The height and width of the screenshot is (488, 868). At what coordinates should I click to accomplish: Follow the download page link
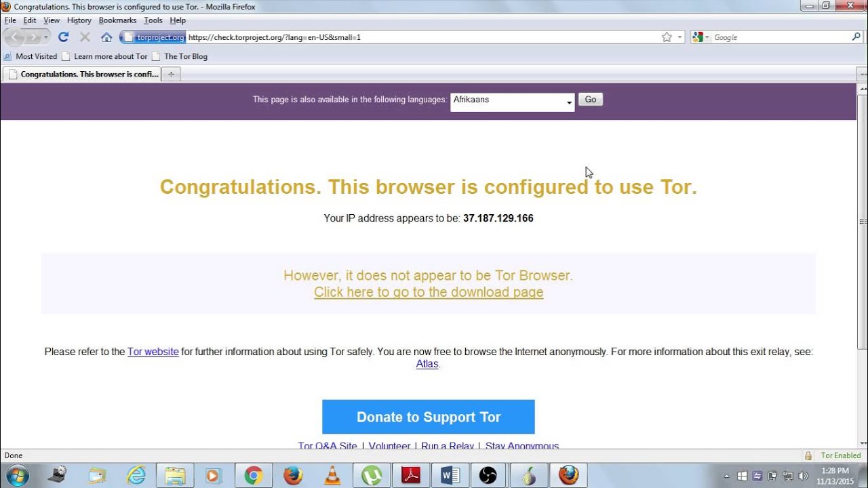coord(429,292)
